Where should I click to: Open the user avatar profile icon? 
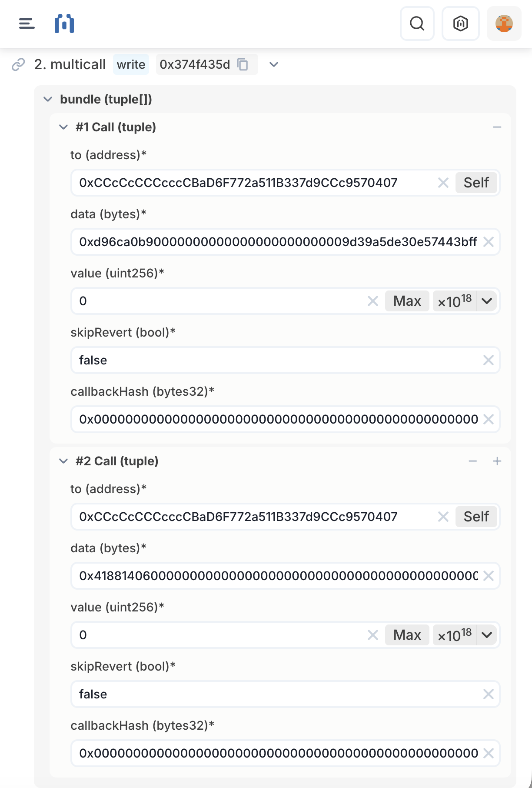coord(504,23)
